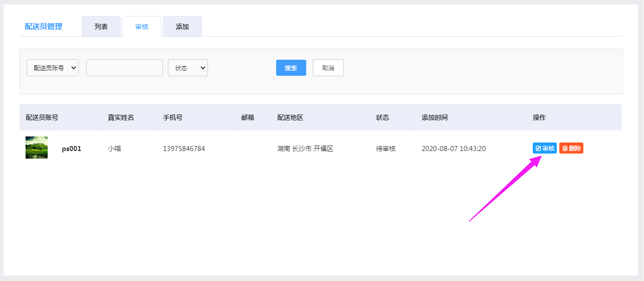Image resolution: width=644 pixels, height=281 pixels.
Task: Click the ps001 account name
Action: [x=72, y=149]
